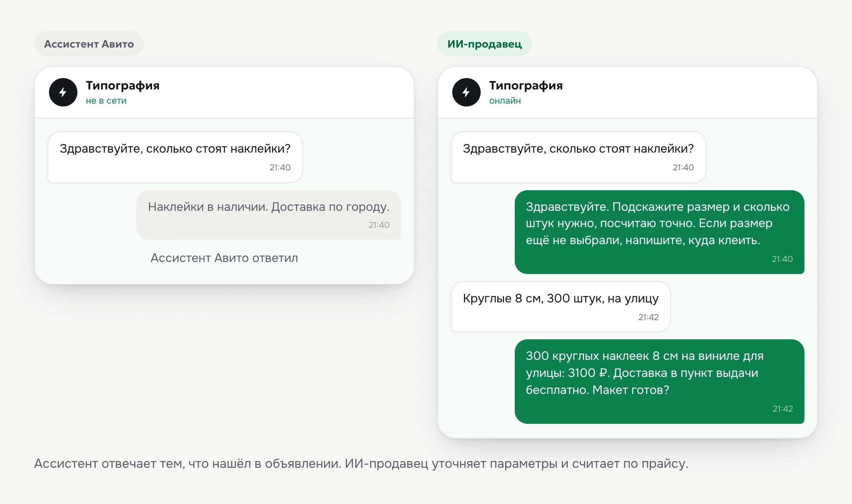Click the bottom caption about 'ИИ-продавец уточняет параметры'
Viewport: 852px width, 504px height.
tap(361, 464)
